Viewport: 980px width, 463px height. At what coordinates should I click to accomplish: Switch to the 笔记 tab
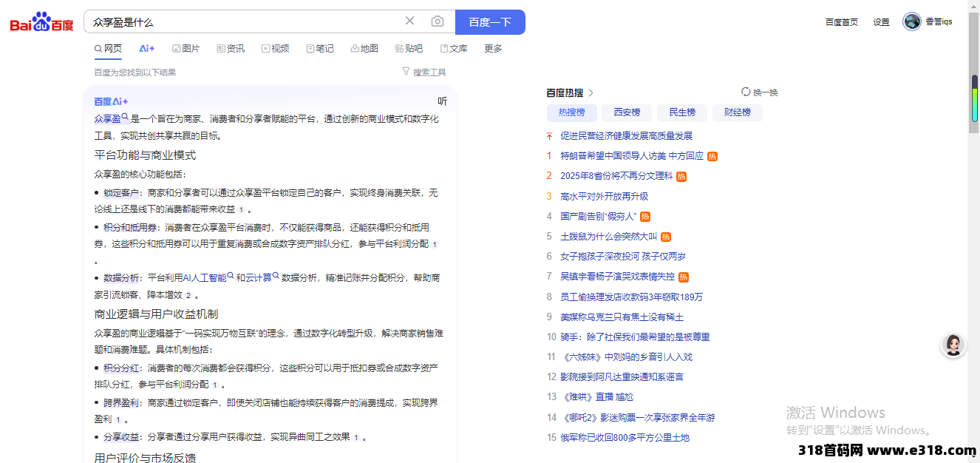320,49
